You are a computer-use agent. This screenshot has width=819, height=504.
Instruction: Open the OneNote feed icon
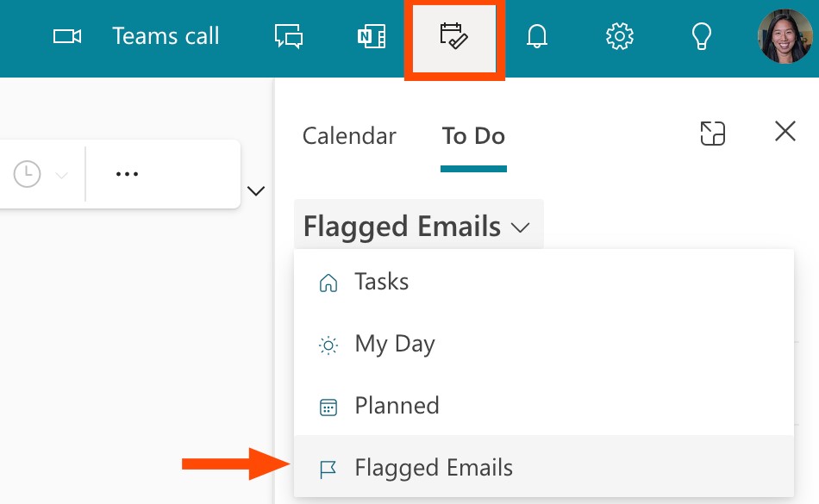(x=372, y=36)
